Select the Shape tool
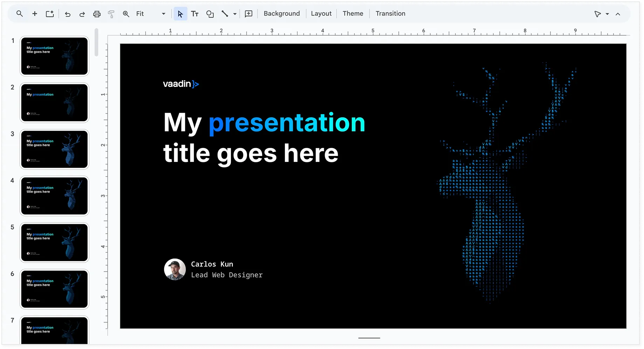Screen dimensions: 644x349 tap(210, 14)
